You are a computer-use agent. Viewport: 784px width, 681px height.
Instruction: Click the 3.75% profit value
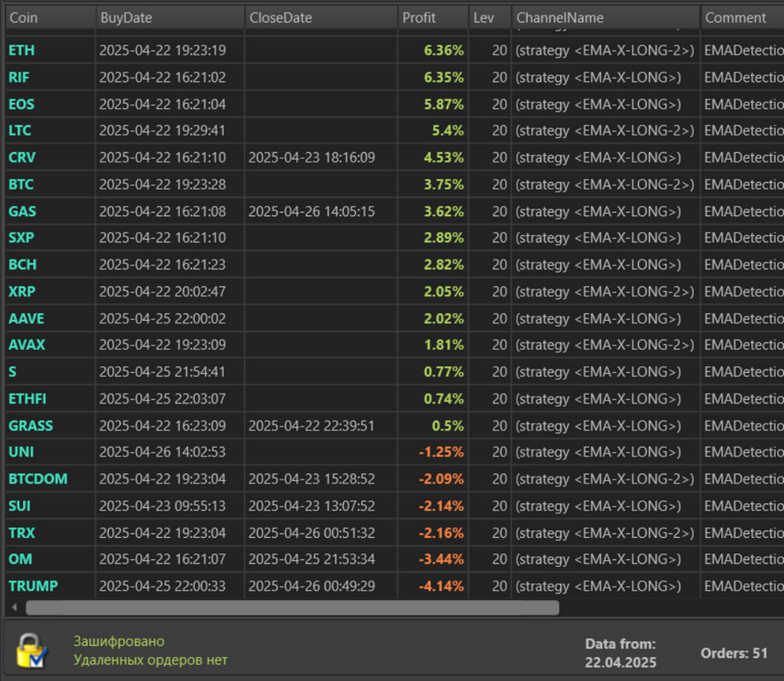(x=444, y=185)
